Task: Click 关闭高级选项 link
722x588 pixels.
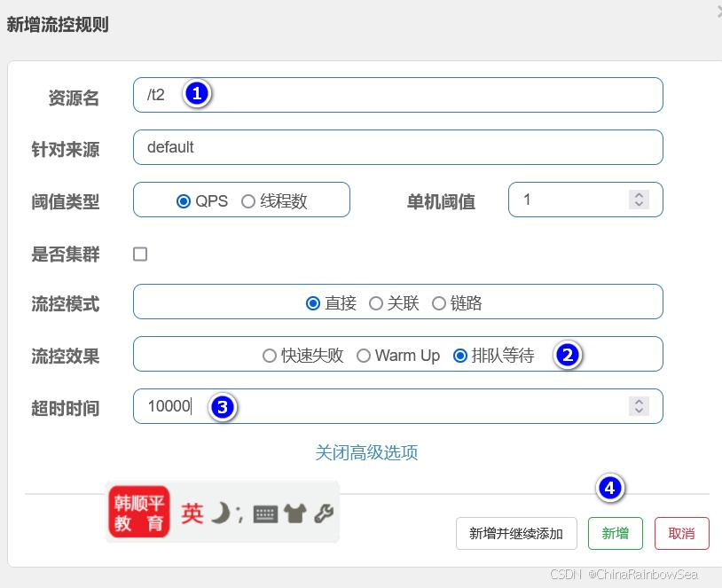Action: (366, 452)
